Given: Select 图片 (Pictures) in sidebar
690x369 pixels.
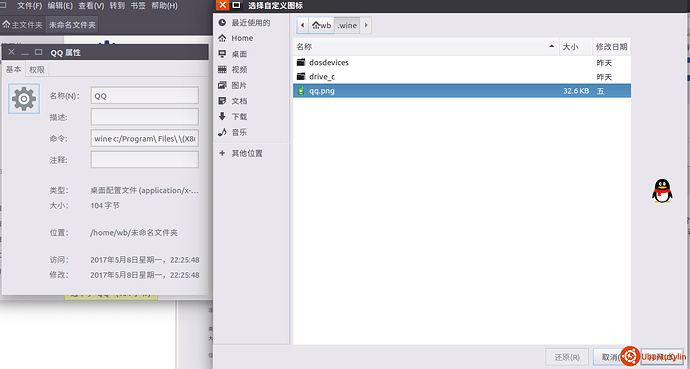Looking at the screenshot, I should point(233,85).
